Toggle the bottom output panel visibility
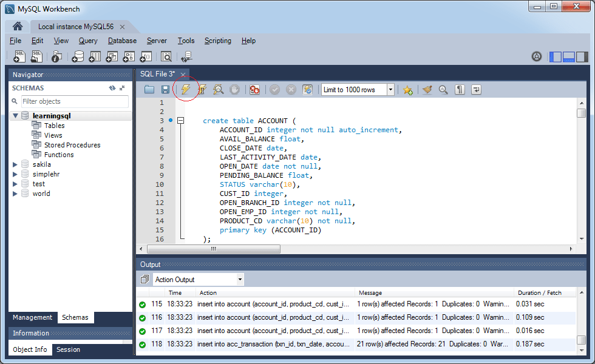 [x=569, y=57]
